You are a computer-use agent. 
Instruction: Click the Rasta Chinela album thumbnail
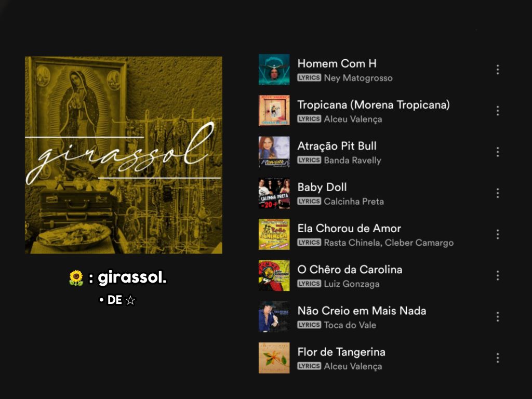coord(274,234)
